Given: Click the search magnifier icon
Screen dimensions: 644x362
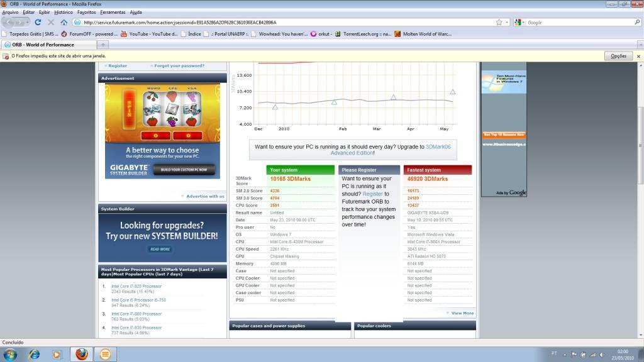Looking at the screenshot, I should click(637, 22).
